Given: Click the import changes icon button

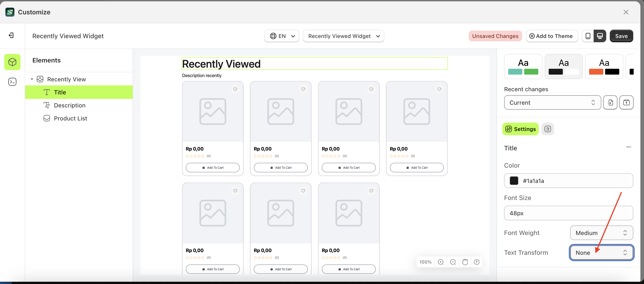Looking at the screenshot, I should [610, 102].
